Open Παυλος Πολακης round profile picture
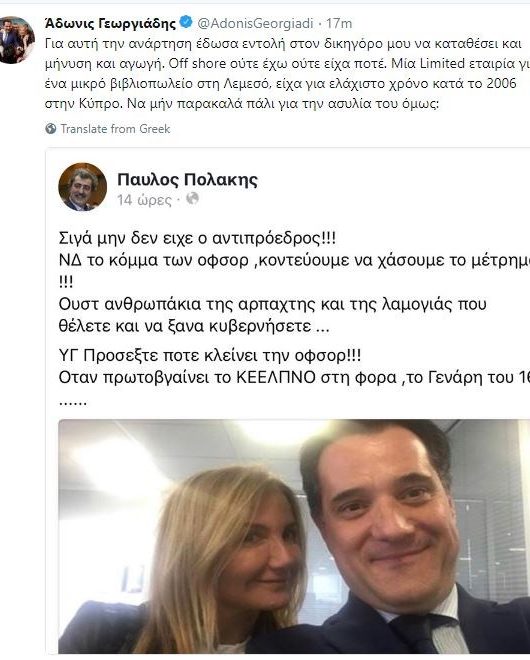The width and height of the screenshot is (530, 660). (x=83, y=187)
